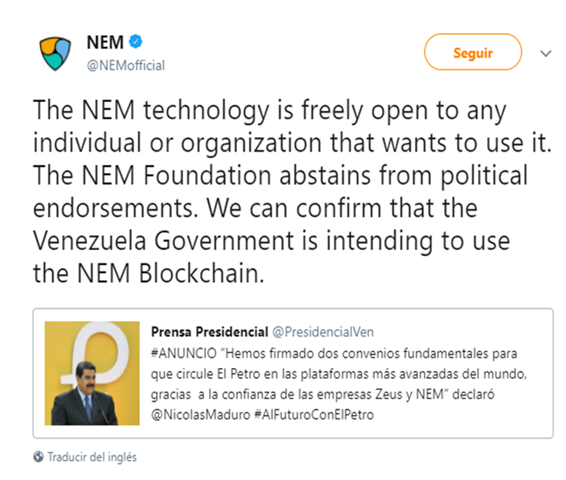Open the Maduro Petro image thumbnail
Viewport: 566px width, 480px height.
pyautogui.click(x=92, y=373)
